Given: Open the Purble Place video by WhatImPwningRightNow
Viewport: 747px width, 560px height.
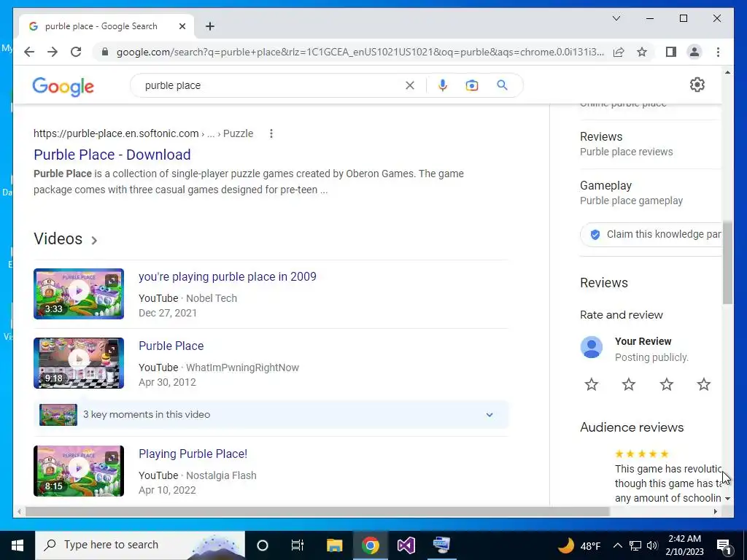Looking at the screenshot, I should click(171, 346).
